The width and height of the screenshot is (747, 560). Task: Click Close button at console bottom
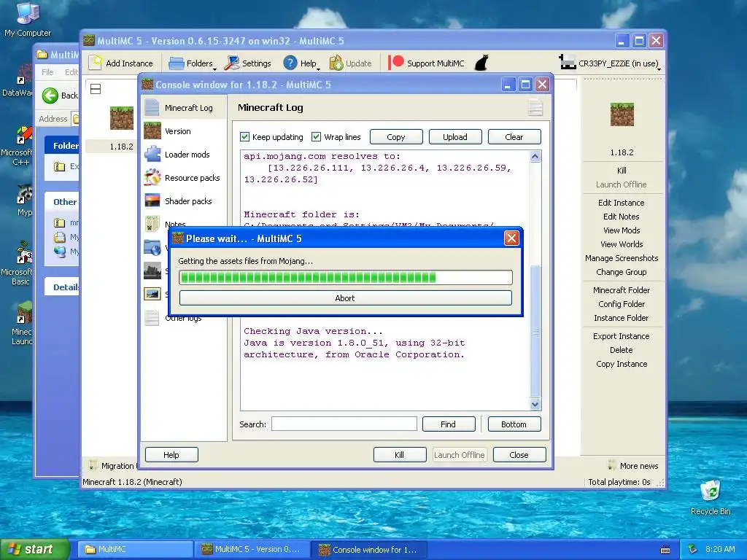pyautogui.click(x=519, y=455)
